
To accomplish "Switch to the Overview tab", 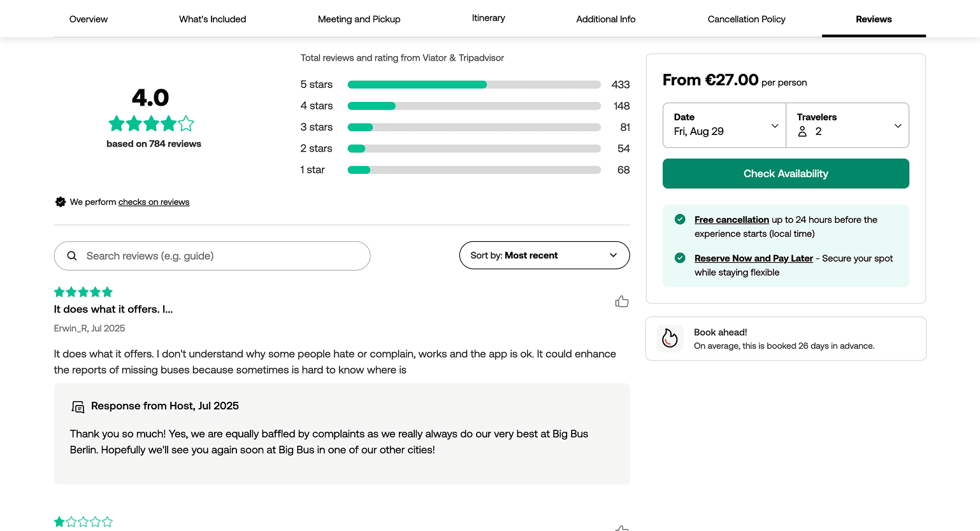I will pos(89,19).
